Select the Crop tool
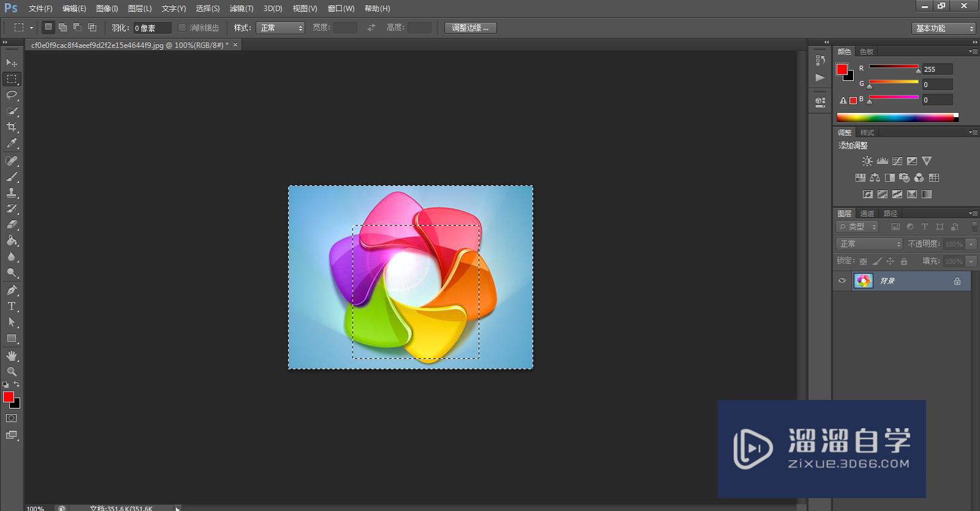The height and width of the screenshot is (511, 980). 12,127
